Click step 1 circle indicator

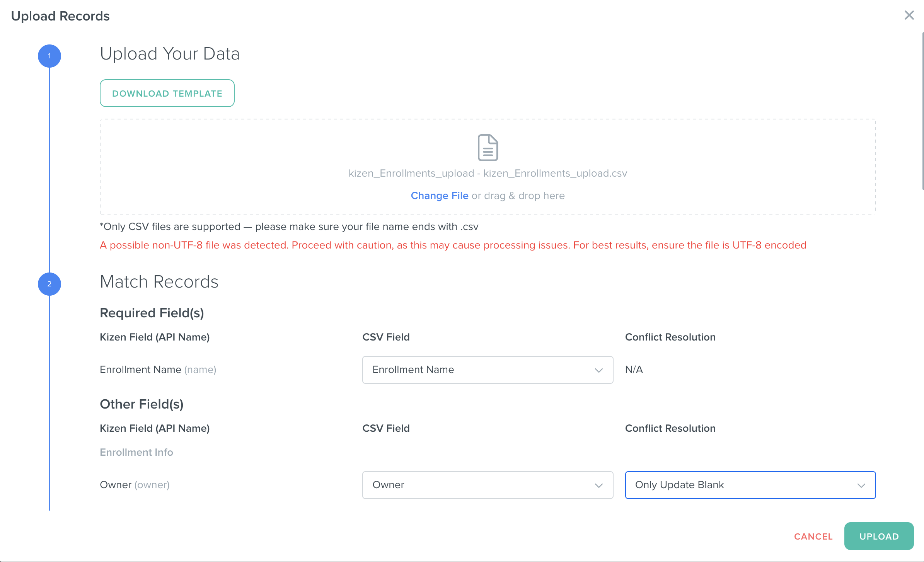[x=49, y=56]
